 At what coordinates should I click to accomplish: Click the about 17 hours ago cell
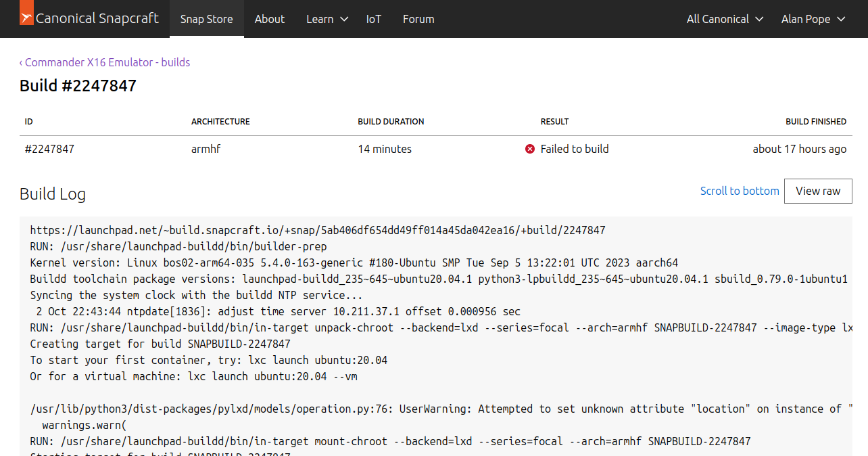(800, 149)
